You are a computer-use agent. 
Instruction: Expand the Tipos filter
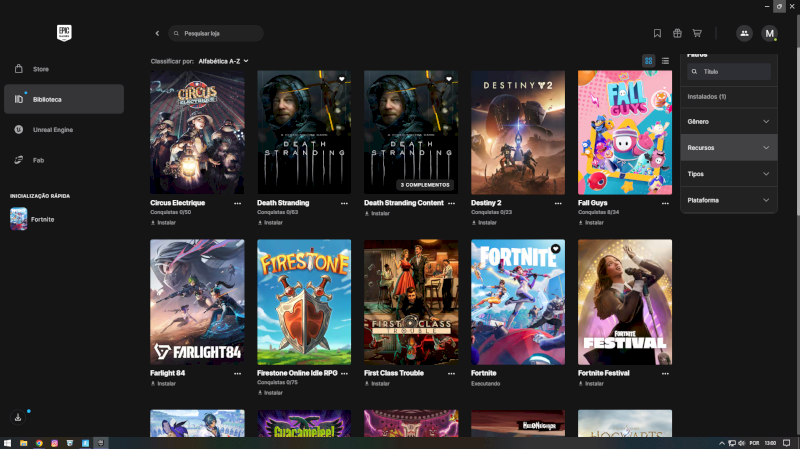click(x=729, y=174)
